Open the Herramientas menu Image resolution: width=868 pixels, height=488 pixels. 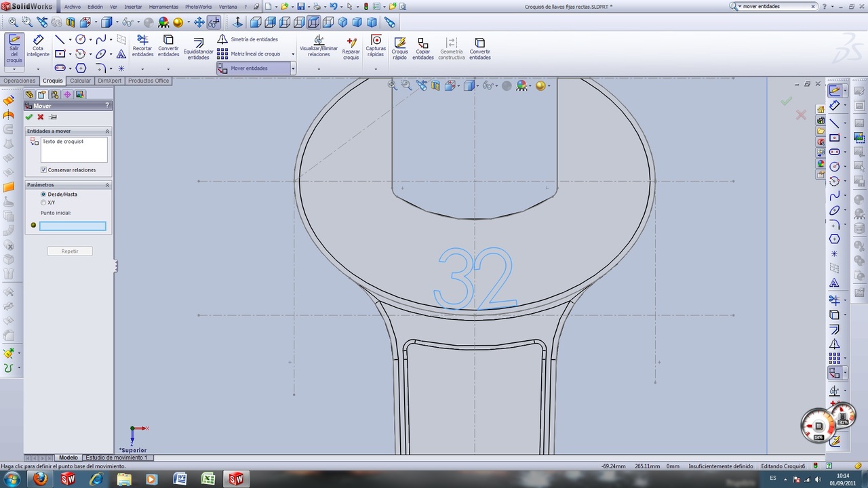pos(163,6)
